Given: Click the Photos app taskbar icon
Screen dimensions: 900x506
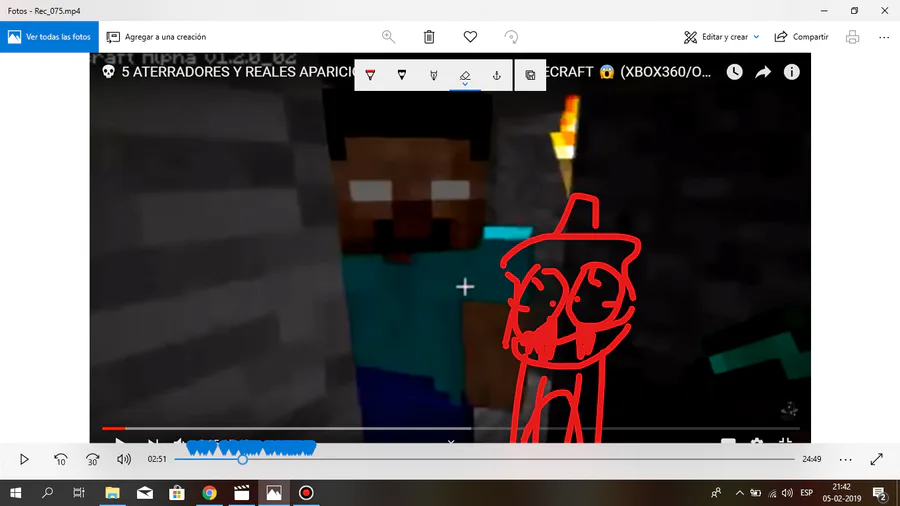Looking at the screenshot, I should point(274,493).
